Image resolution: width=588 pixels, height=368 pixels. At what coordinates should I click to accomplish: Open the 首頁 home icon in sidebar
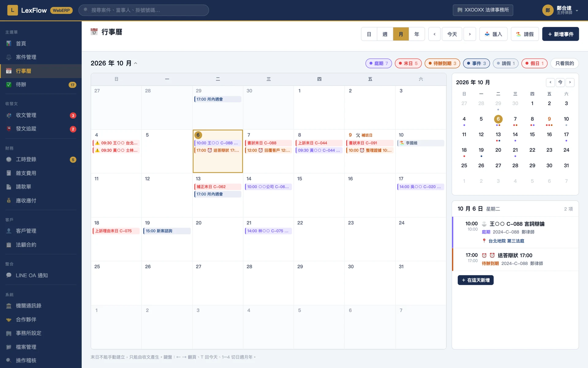9,44
